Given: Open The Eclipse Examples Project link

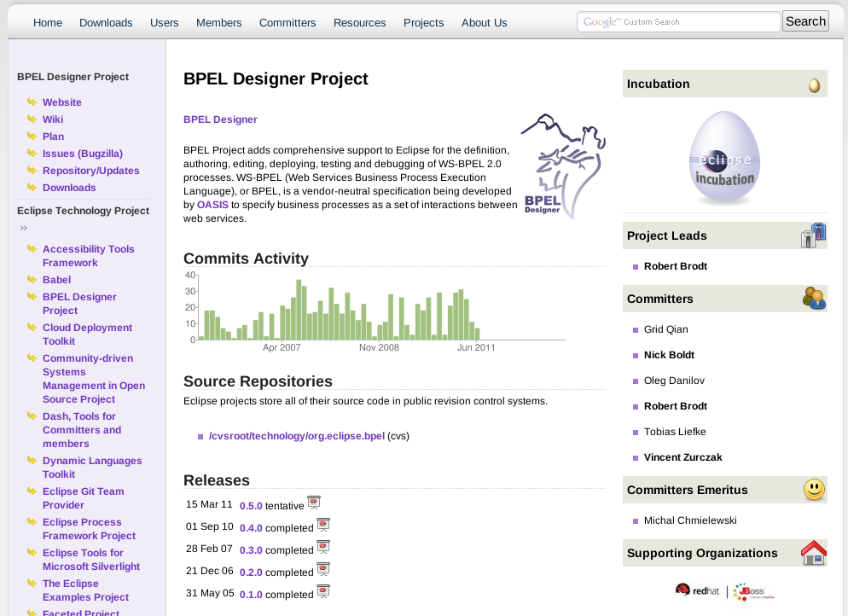Looking at the screenshot, I should click(86, 590).
